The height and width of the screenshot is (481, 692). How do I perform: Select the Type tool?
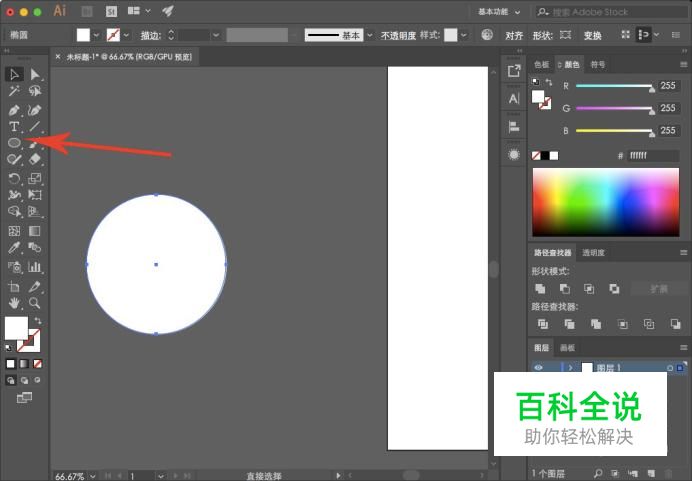coord(14,127)
